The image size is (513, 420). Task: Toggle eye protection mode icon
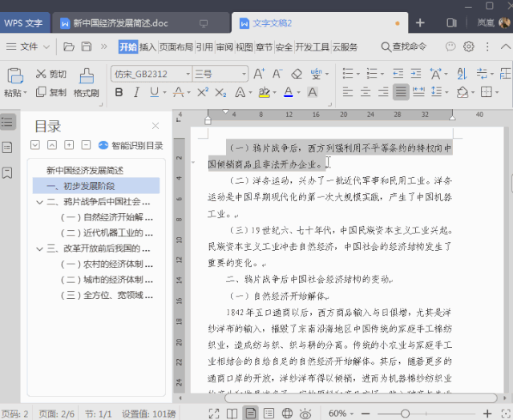(305, 414)
